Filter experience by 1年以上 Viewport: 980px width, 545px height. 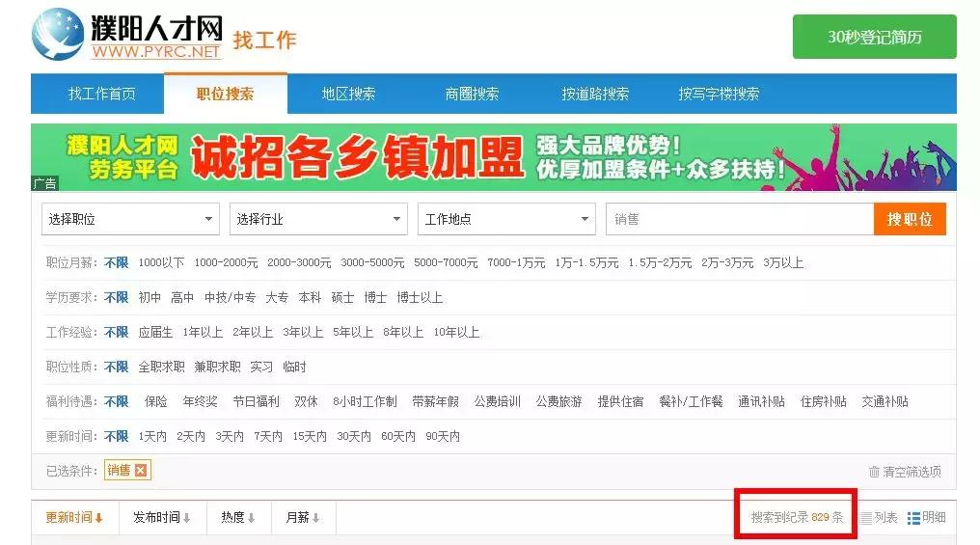point(203,333)
